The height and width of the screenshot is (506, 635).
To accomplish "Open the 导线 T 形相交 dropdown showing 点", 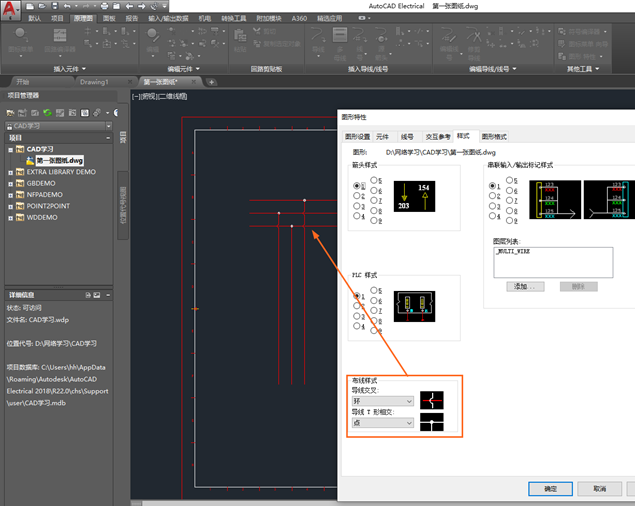I will pyautogui.click(x=383, y=423).
